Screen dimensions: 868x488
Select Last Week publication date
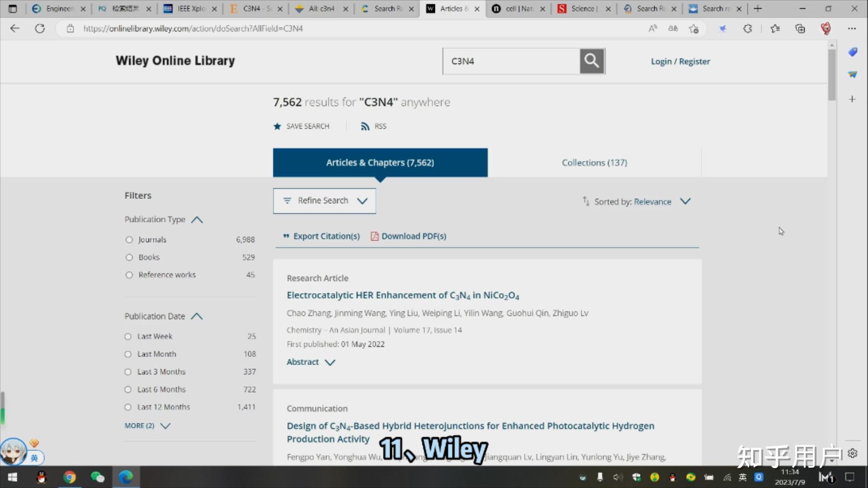[x=128, y=337]
